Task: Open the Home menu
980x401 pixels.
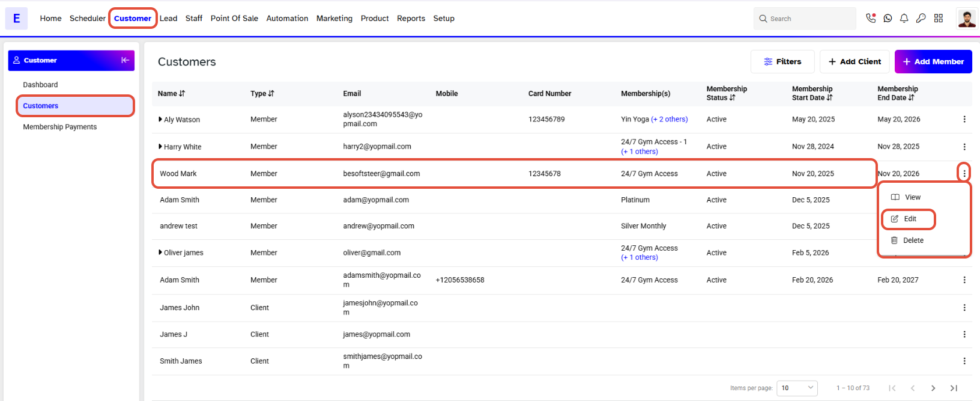Action: (50, 19)
